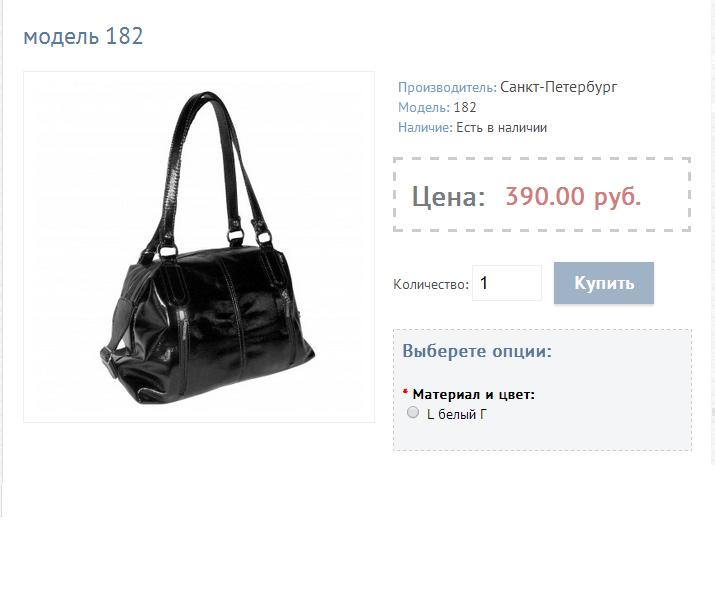Click the модель 182 page heading
The image size is (715, 603).
83,36
